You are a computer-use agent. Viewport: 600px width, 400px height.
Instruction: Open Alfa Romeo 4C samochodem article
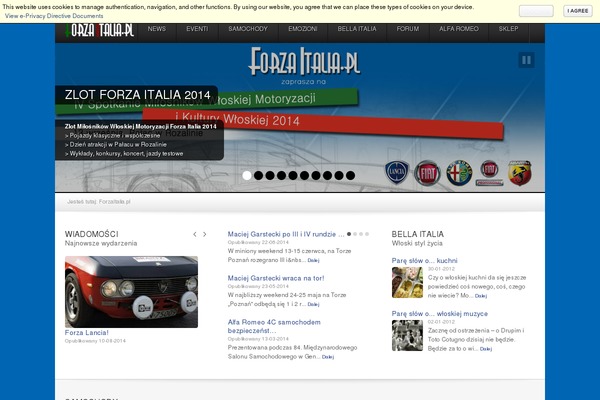tap(274, 327)
